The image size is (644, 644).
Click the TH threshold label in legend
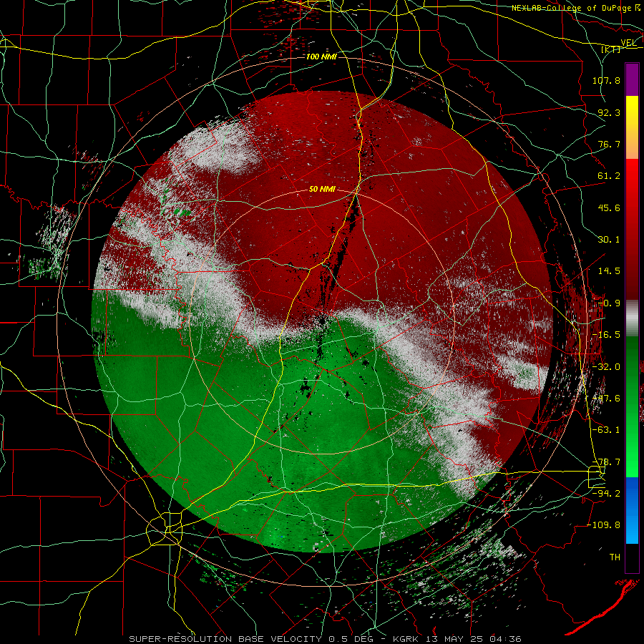tap(615, 557)
